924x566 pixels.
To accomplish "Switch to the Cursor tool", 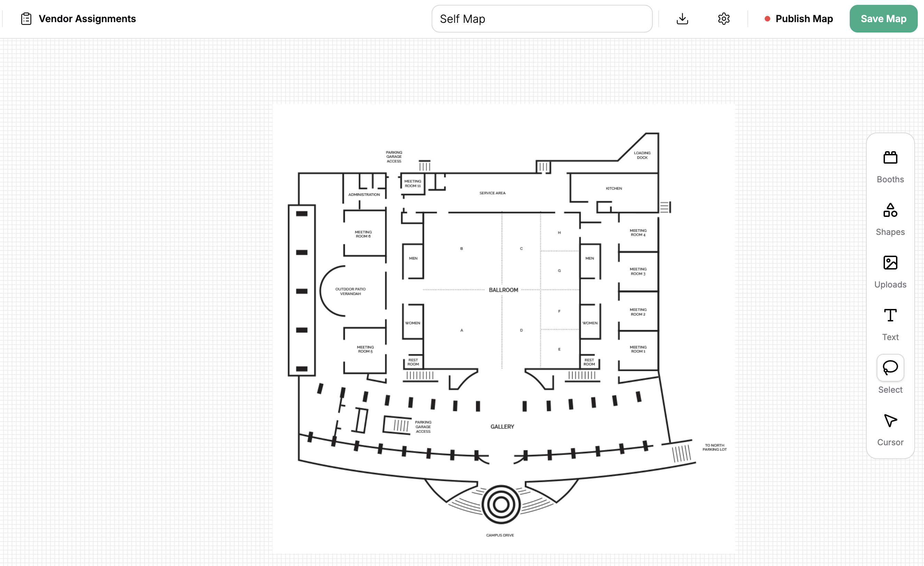I will tap(890, 428).
